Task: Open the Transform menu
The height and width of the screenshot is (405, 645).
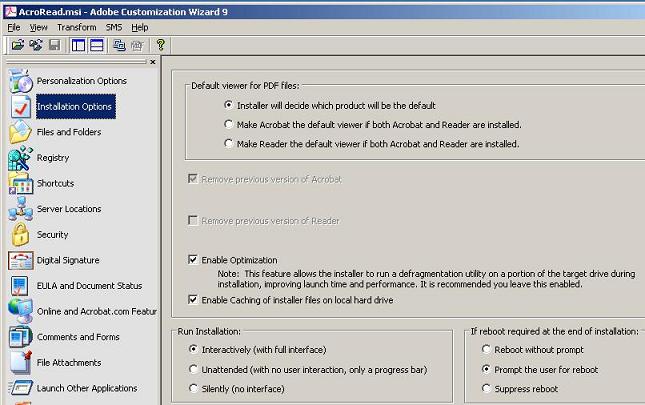Action: coord(76,27)
